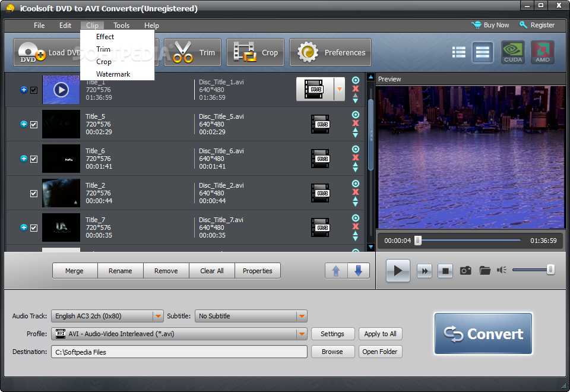570x392 pixels.
Task: Take a snapshot with camera icon
Action: [x=465, y=271]
